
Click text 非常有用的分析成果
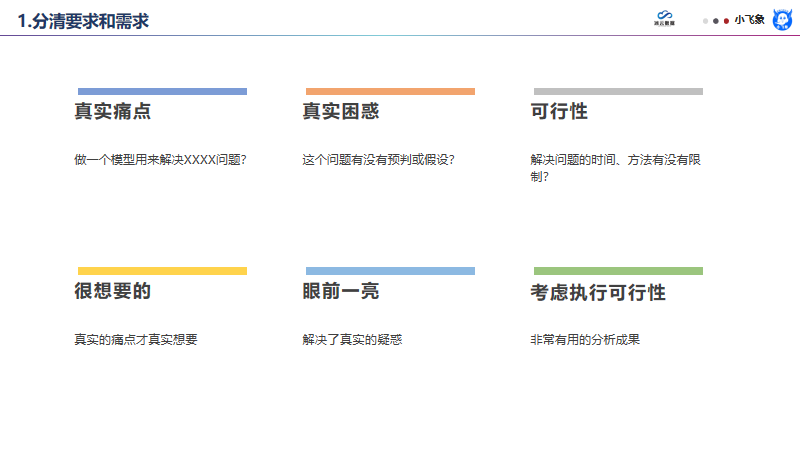tap(585, 339)
